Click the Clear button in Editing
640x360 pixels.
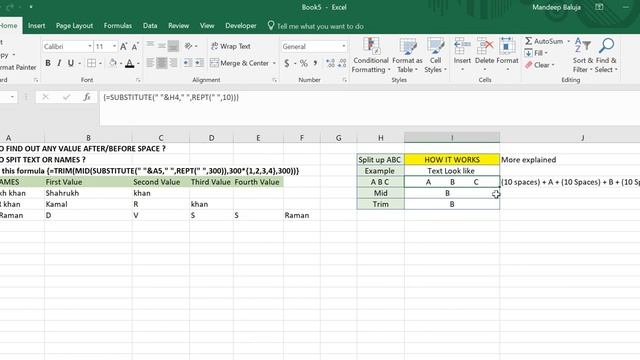click(x=540, y=65)
